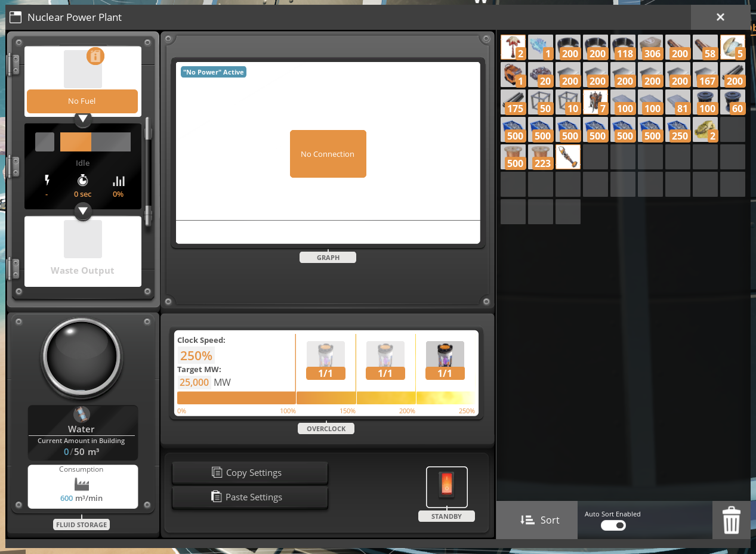This screenshot has width=756, height=554.
Task: Click the steel pipe stack of 175
Action: click(x=513, y=102)
